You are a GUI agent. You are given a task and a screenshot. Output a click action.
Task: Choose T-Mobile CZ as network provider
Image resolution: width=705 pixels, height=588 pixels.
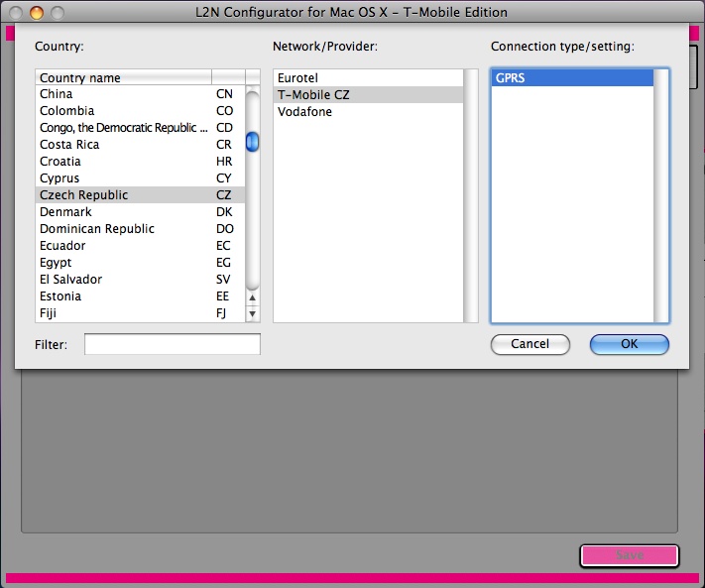[x=368, y=95]
